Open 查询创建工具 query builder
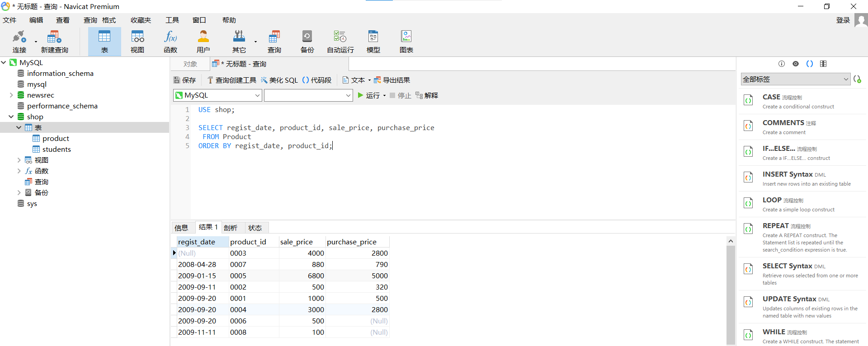 click(231, 80)
